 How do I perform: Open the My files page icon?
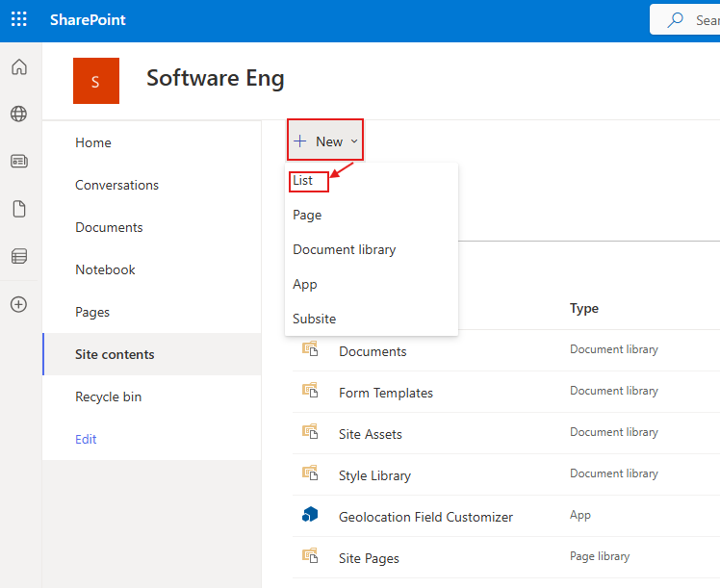(19, 209)
